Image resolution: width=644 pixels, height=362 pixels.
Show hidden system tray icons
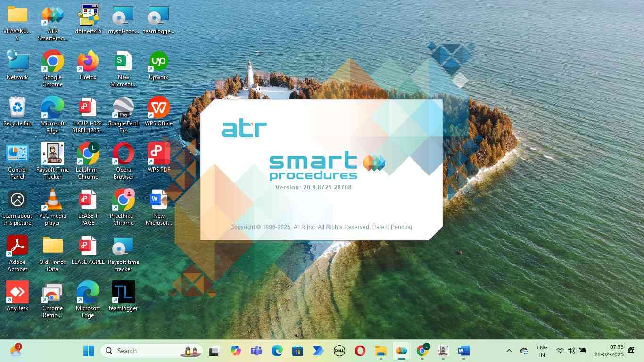[509, 351]
